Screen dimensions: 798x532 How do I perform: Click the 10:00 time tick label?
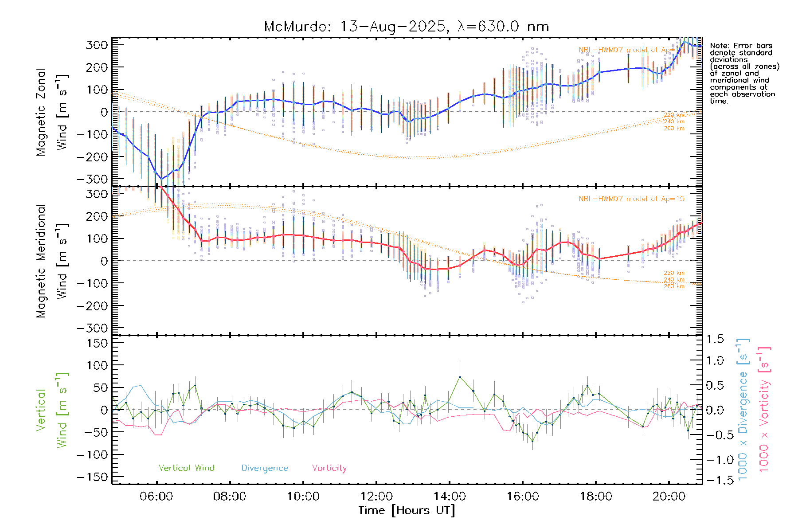click(303, 497)
